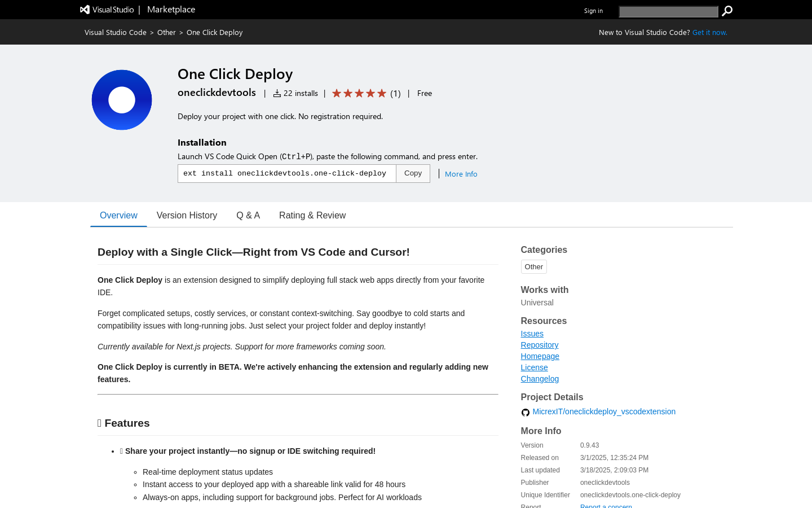812x508 pixels.
Task: Switch to the Version History tab
Action: click(x=187, y=215)
